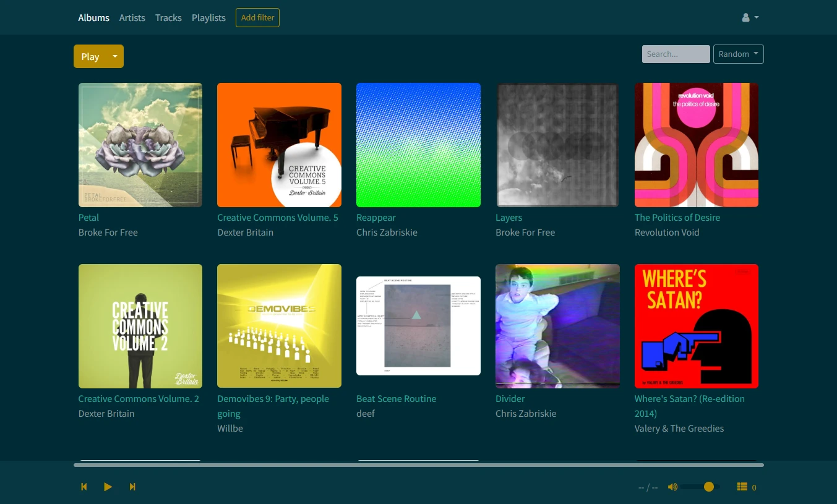
Task: Mute audio with the speaker icon
Action: (x=672, y=487)
